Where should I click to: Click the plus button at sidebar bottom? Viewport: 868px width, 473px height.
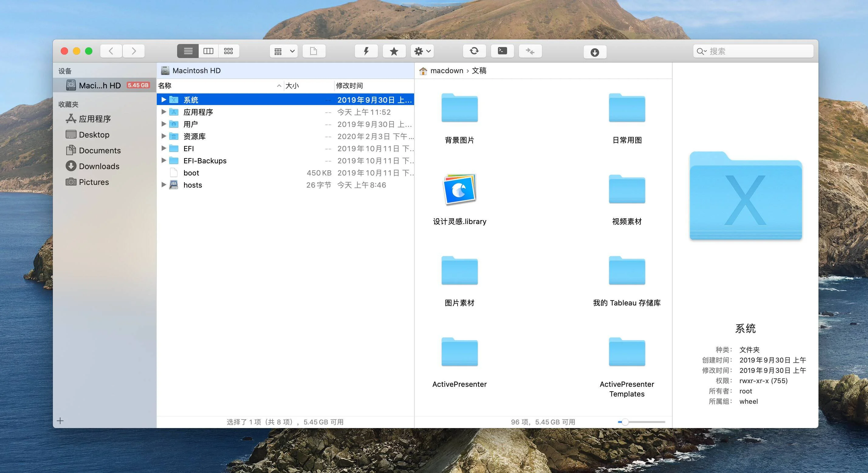(x=60, y=421)
